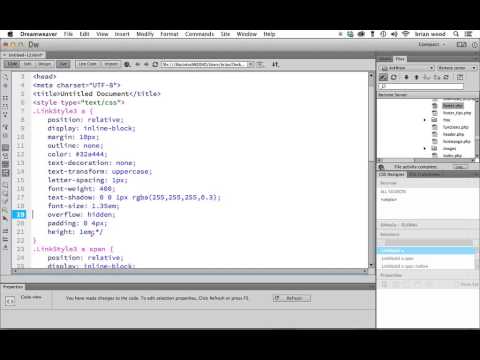Click the volume icon in menu bar

coord(394,34)
